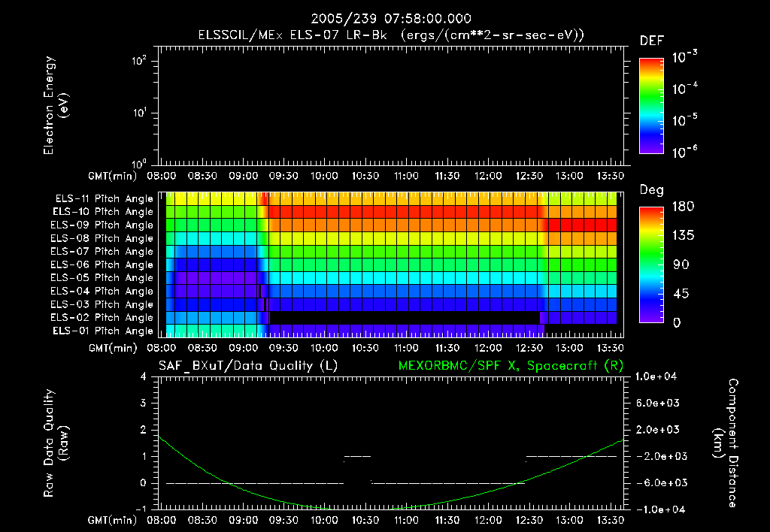Click the 2.0e+03 distance tick label
This screenshot has height=532, width=770.
[x=658, y=429]
